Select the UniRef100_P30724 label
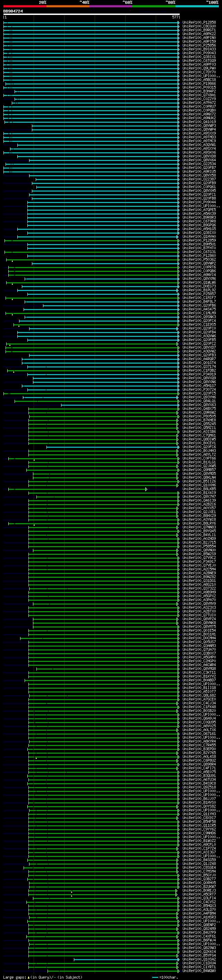The height and width of the screenshot is (980, 222). point(199,390)
